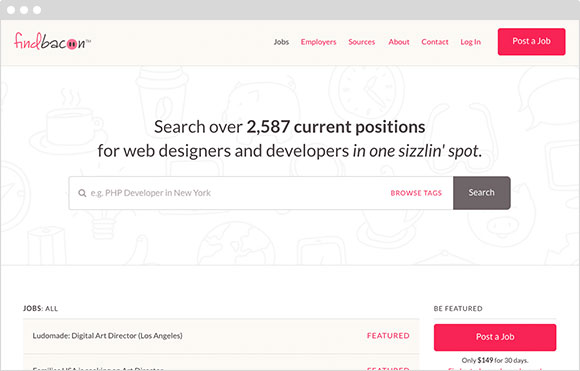Click the FEATURED label on the Ludomade job

[x=388, y=335]
